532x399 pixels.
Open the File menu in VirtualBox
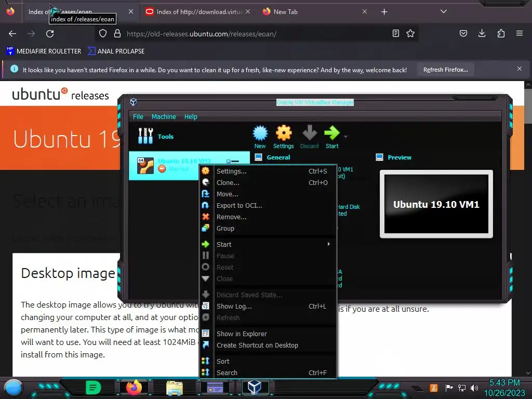click(x=138, y=117)
